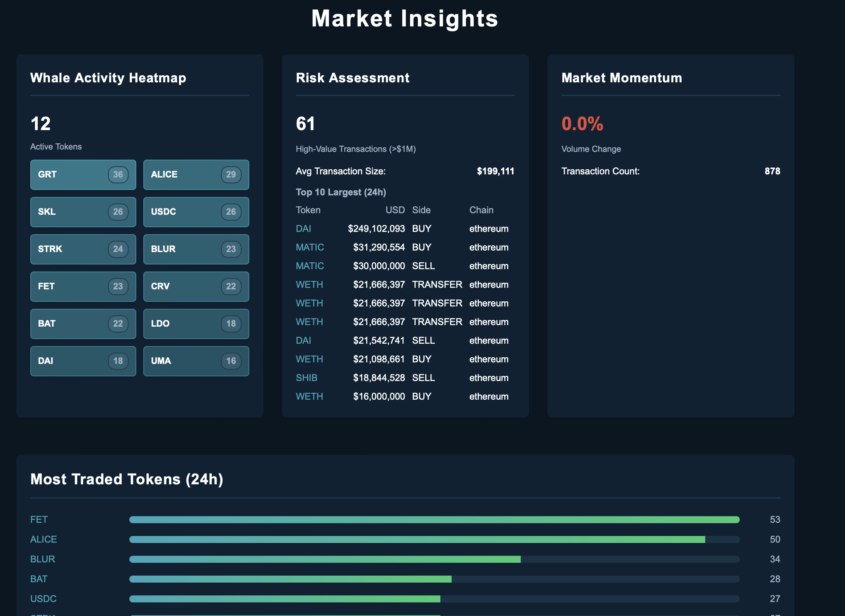Open the DAI link in the transactions table

pyautogui.click(x=303, y=228)
